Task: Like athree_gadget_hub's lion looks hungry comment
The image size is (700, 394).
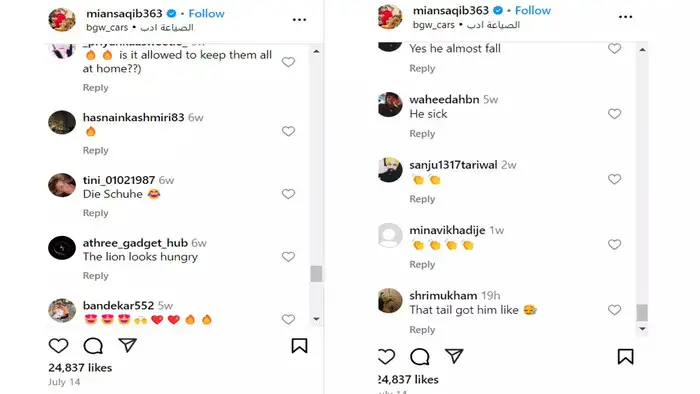Action: point(288,257)
